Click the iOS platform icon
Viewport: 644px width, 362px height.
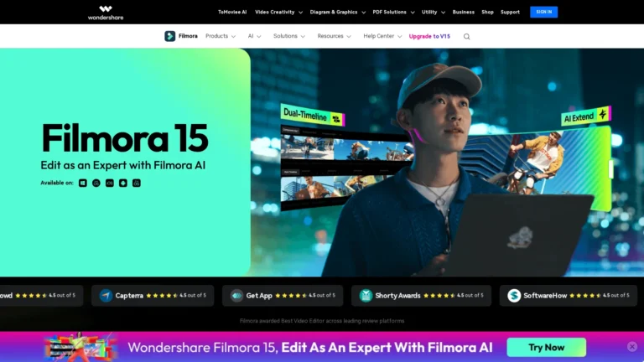click(109, 183)
